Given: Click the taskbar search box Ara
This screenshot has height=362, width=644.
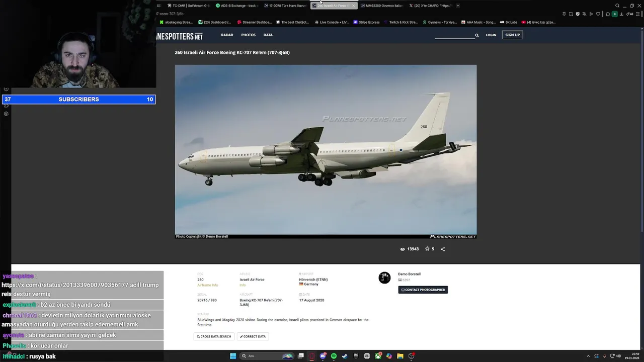Looking at the screenshot, I should [x=267, y=356].
